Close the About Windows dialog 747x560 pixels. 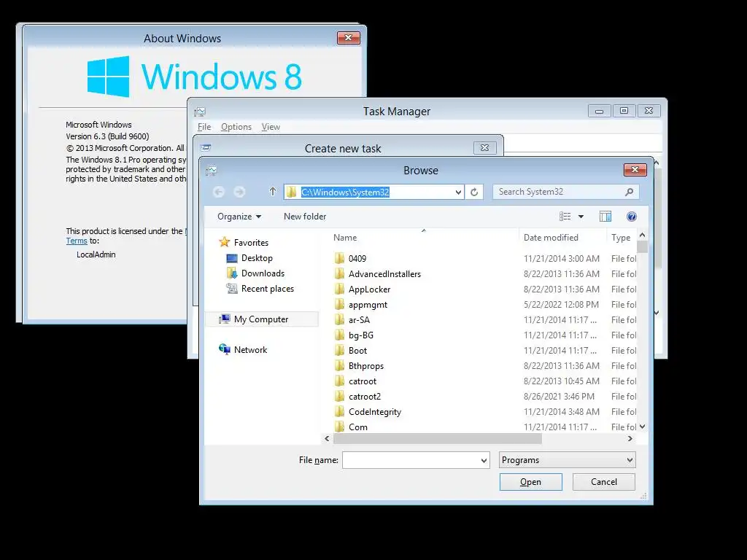click(348, 38)
